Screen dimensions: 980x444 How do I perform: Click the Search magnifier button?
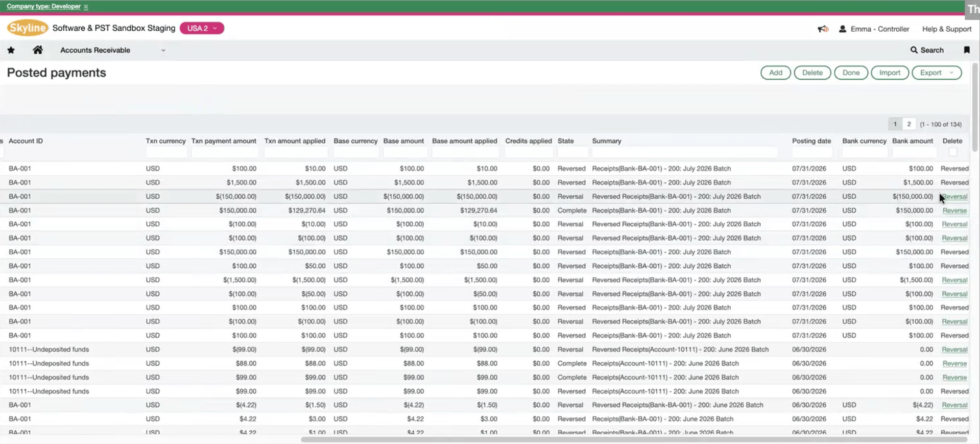(x=927, y=50)
